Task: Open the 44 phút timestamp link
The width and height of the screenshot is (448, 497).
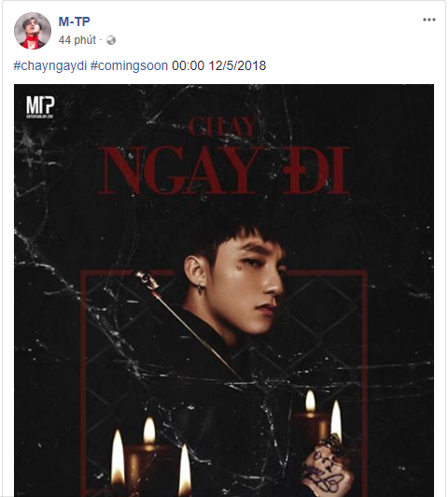Action: coord(77,40)
